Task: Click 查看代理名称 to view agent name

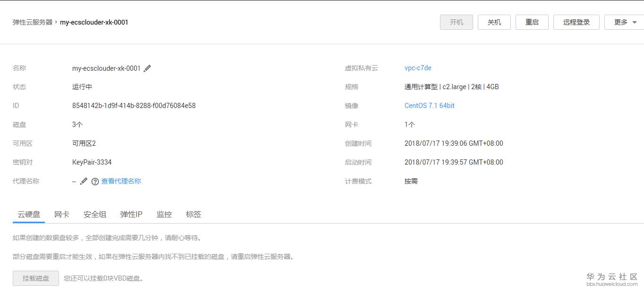Action: (x=121, y=181)
